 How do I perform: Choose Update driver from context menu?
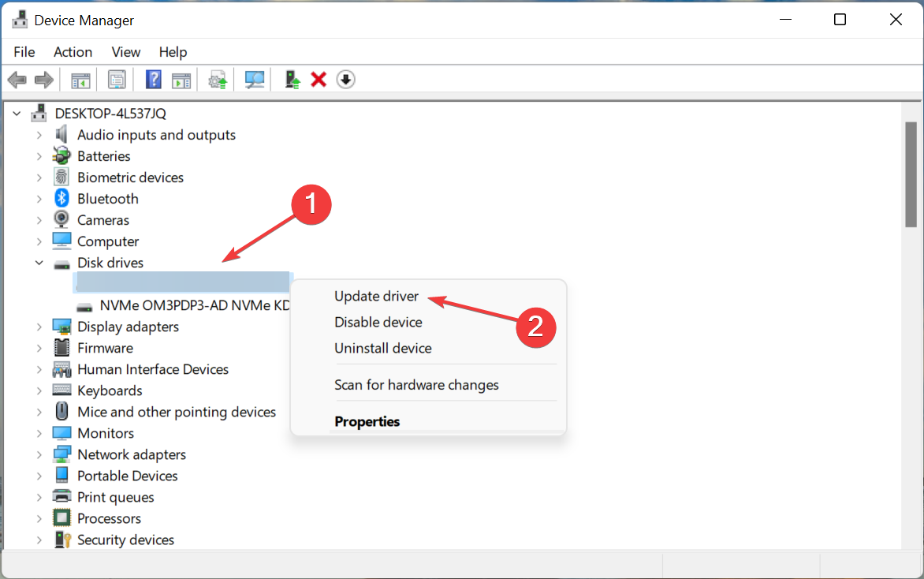[376, 296]
